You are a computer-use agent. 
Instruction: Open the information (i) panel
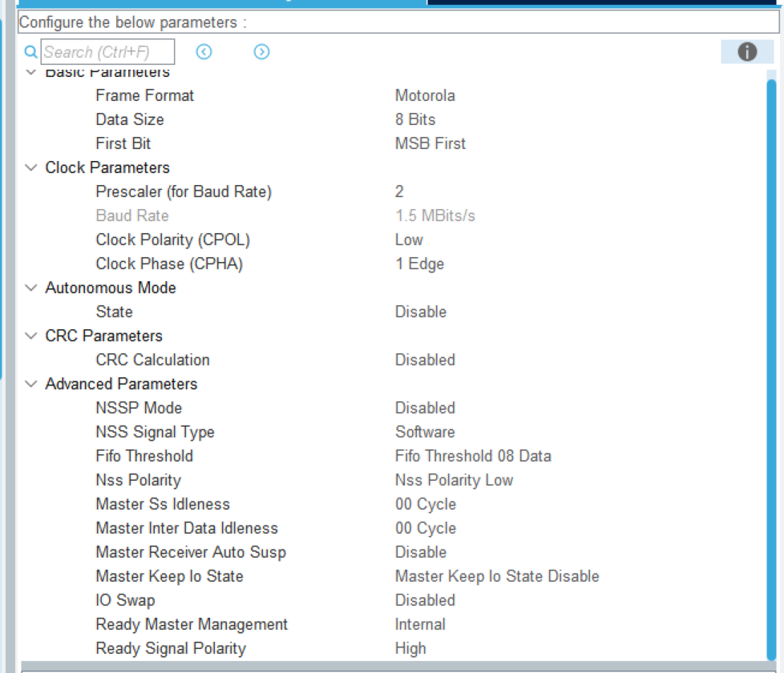point(747,51)
